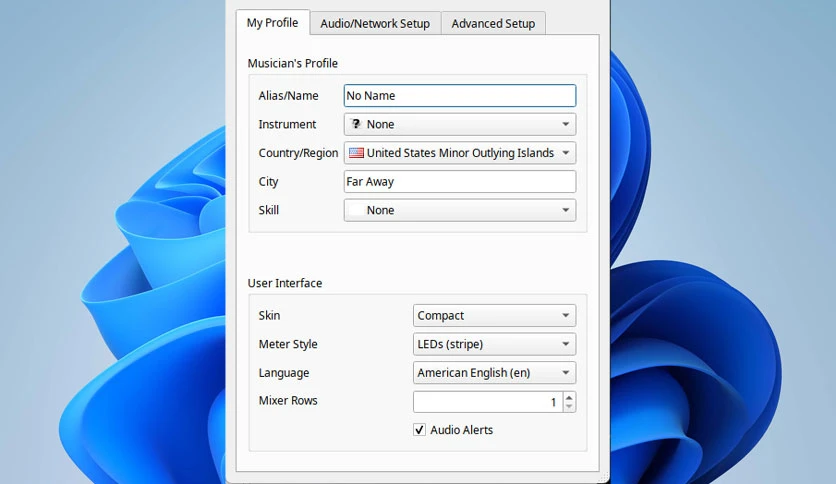836x484 pixels.
Task: Click the question mark instrument icon
Action: coord(356,124)
